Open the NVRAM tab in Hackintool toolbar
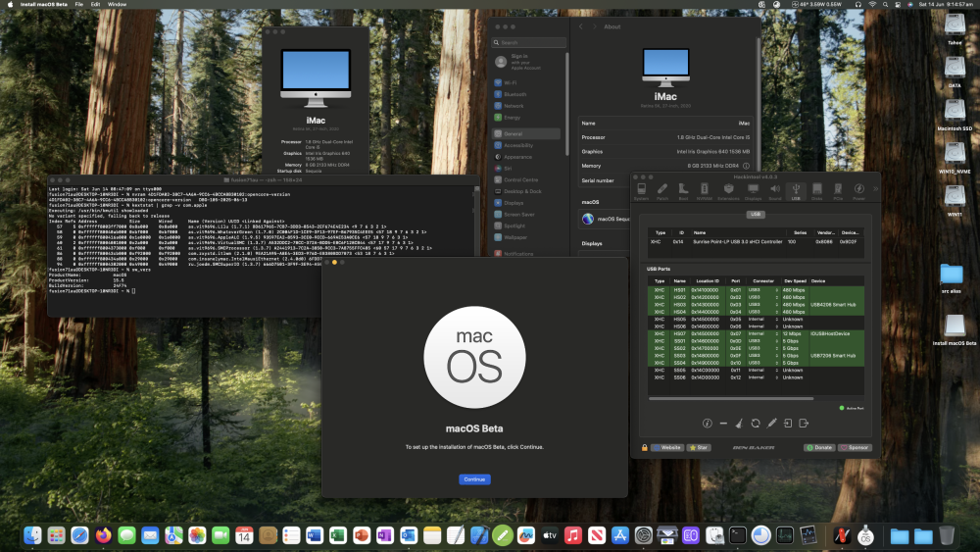This screenshot has height=552, width=980. [705, 191]
